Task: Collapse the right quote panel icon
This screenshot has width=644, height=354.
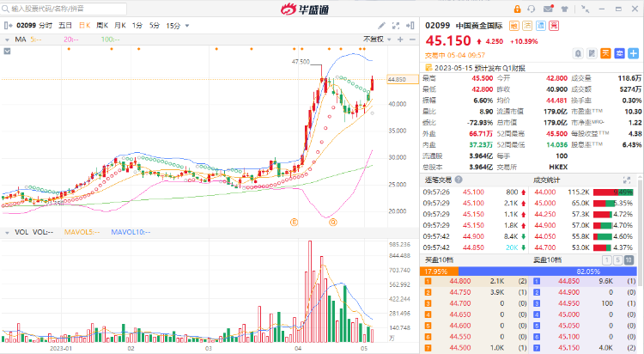Action: 410,26
